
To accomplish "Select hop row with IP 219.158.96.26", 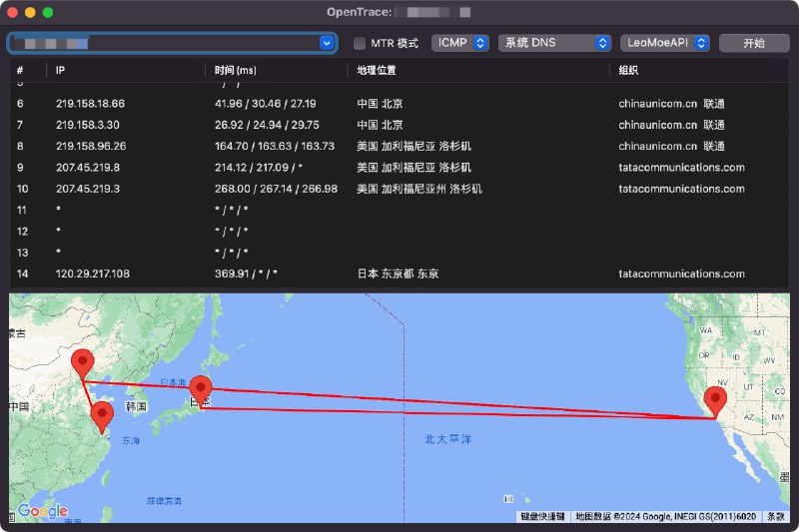I will pos(399,146).
